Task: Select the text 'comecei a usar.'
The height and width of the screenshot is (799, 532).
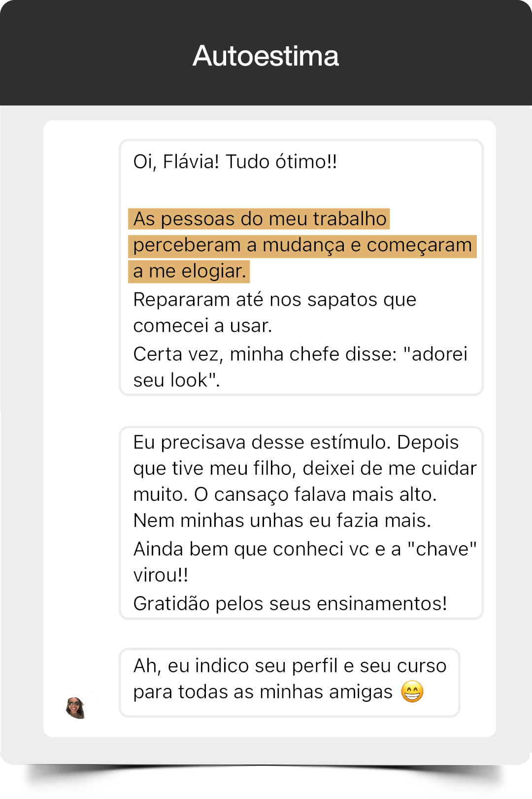Action: 203,326
